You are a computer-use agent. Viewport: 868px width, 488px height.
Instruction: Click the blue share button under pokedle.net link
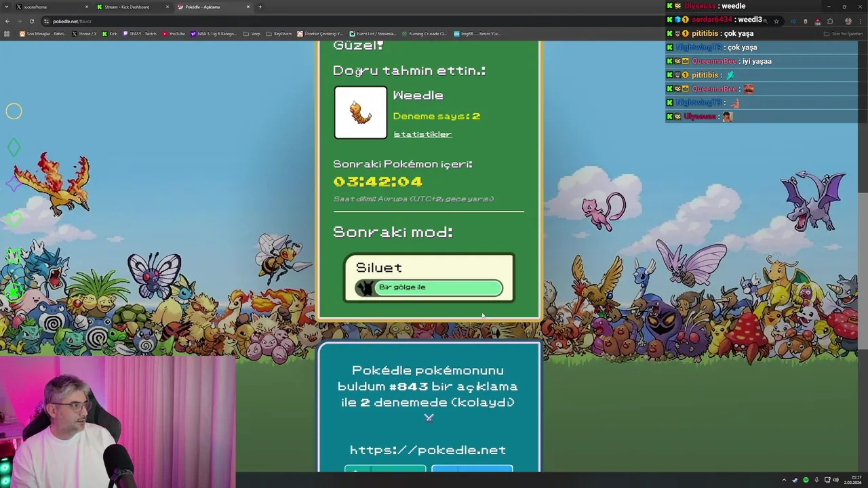pos(472,469)
